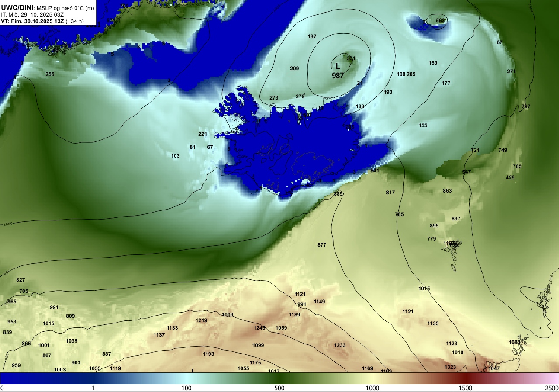559x392 pixels.
Task: Select the 1193 value at the bottom
Action: [209, 354]
